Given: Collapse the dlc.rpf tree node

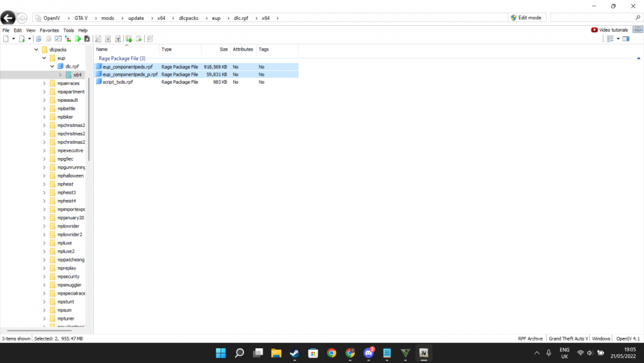Looking at the screenshot, I should tap(52, 66).
